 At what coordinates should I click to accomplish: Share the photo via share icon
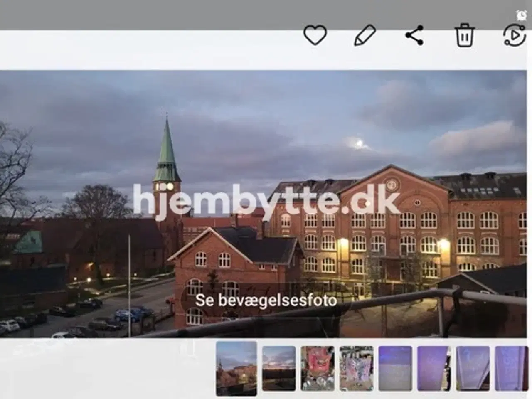414,35
